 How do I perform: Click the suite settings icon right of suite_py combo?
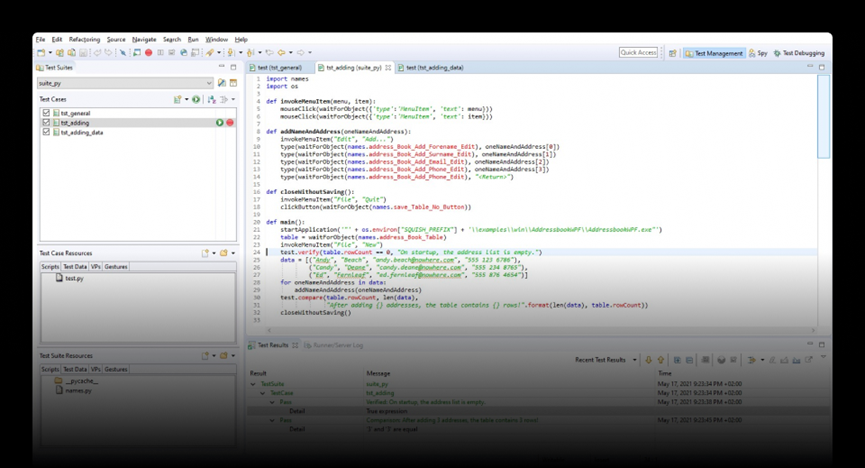tap(233, 83)
